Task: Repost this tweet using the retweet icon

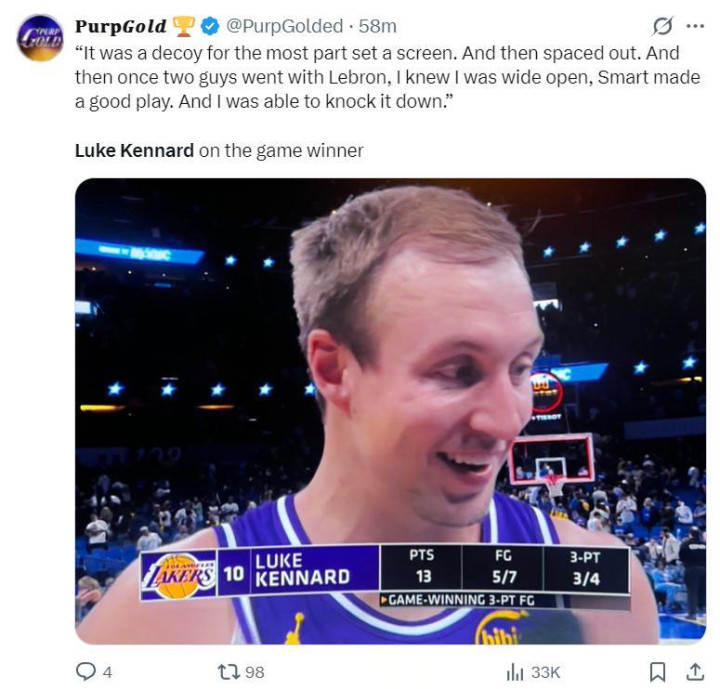Action: 227,671
